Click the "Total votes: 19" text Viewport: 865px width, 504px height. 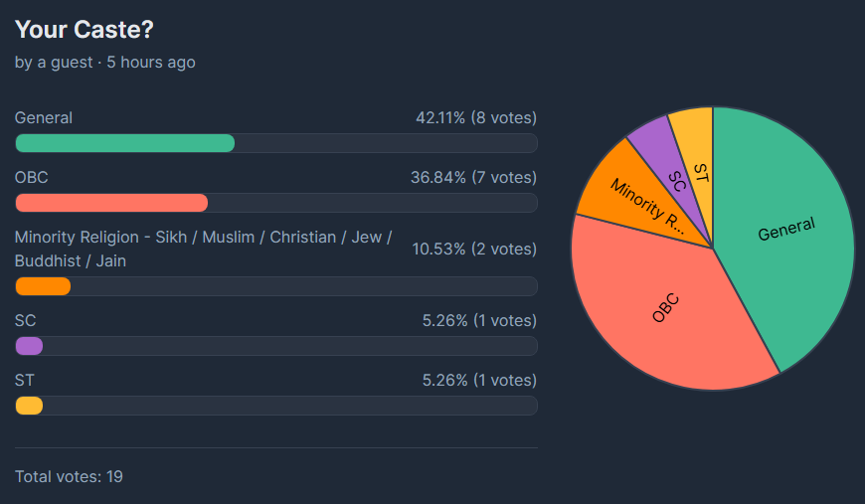(x=69, y=476)
